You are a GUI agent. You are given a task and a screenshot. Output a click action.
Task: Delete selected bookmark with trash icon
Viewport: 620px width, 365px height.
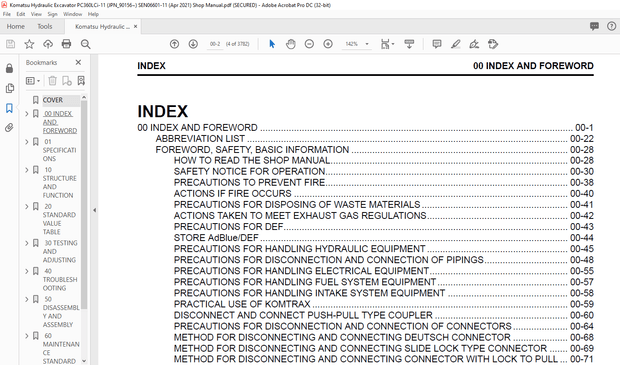(x=52, y=81)
